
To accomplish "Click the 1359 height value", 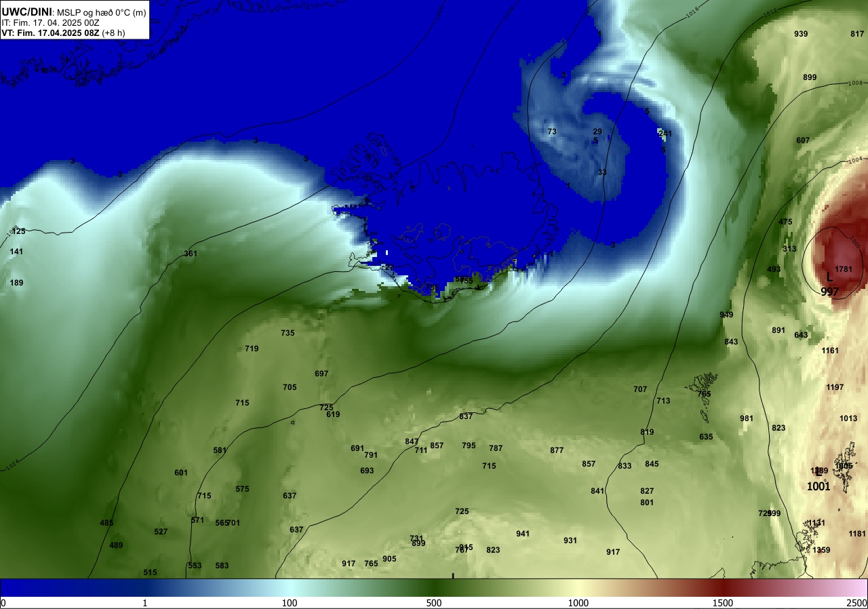I will click(x=821, y=550).
